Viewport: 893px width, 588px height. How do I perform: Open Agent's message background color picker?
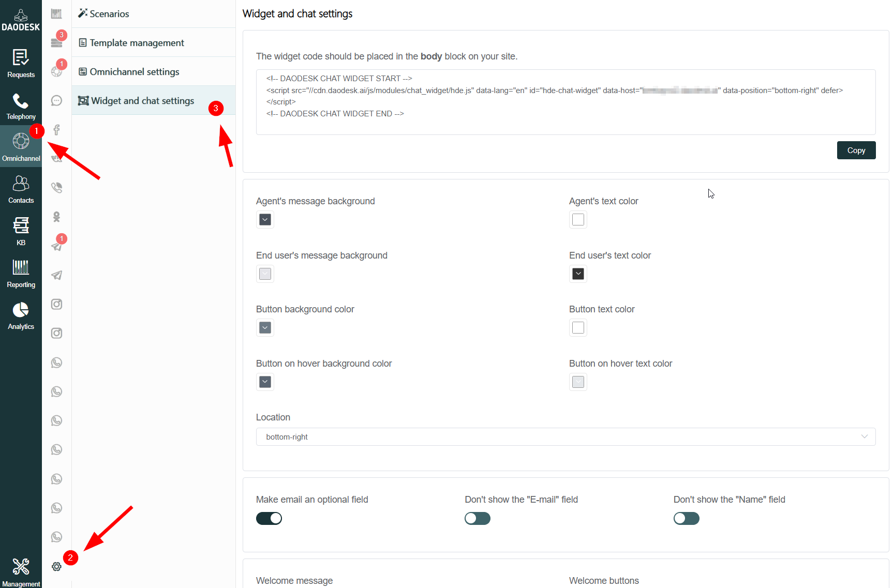coord(265,220)
